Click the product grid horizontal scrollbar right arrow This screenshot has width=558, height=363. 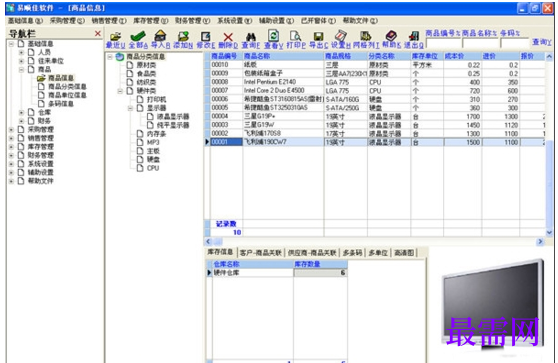pos(540,241)
